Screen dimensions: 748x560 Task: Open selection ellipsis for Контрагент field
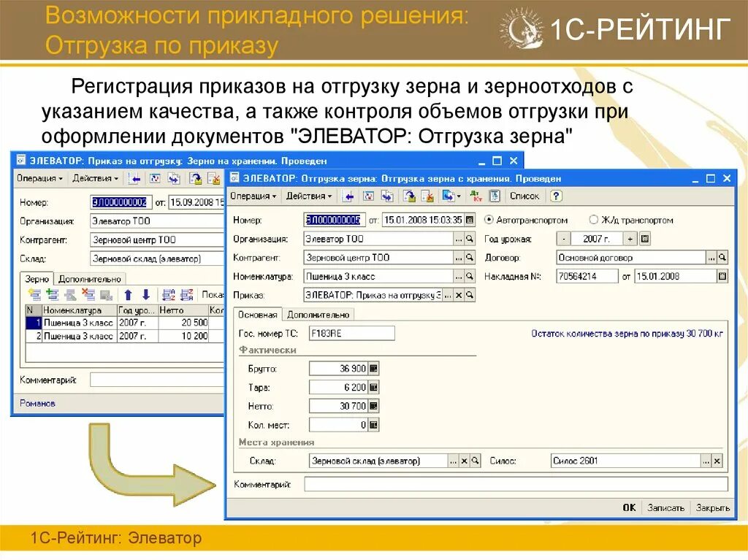pyautogui.click(x=459, y=258)
